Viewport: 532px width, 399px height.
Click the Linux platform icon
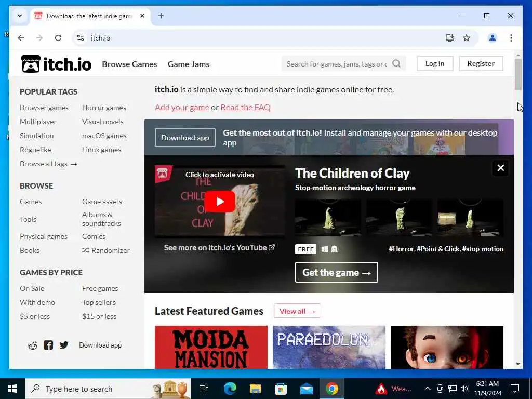(x=334, y=249)
